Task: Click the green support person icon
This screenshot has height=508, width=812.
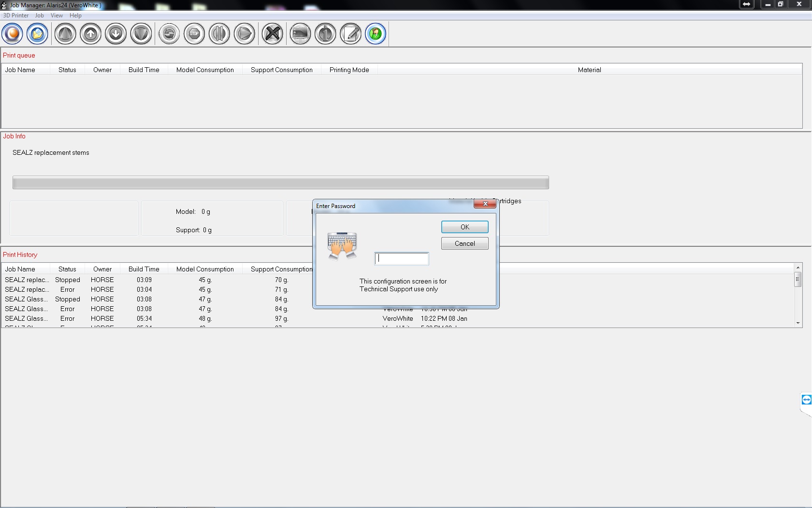Action: 376,34
